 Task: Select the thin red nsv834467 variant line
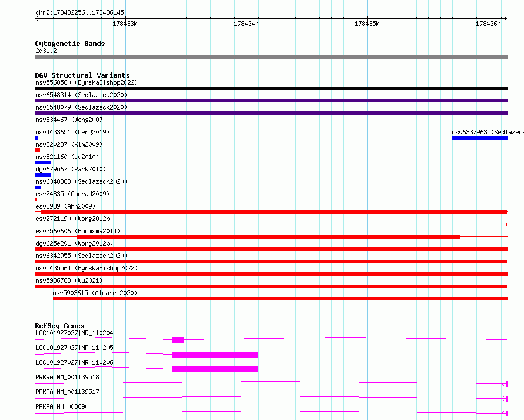pos(271,125)
